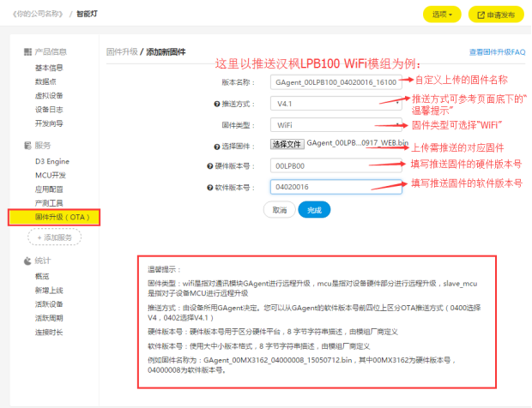532x408 pixels.
Task: Open MCU开发 in the sidebar
Action: click(x=50, y=174)
